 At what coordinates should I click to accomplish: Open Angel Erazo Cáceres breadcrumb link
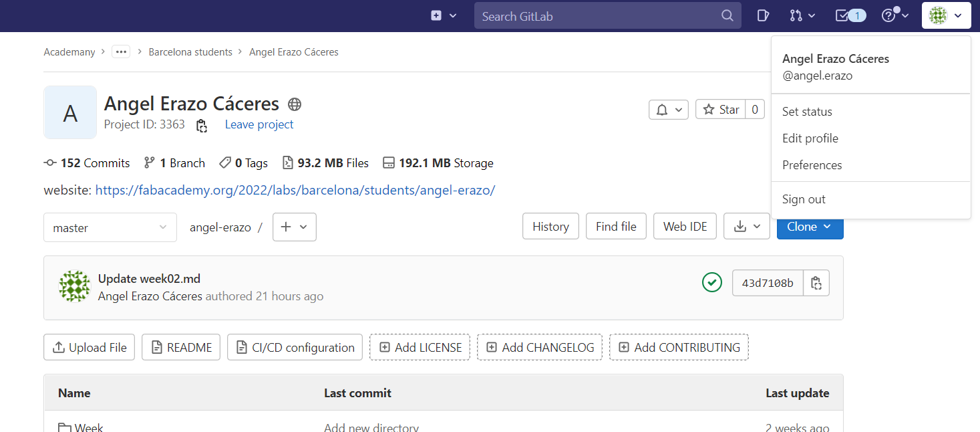coord(294,52)
